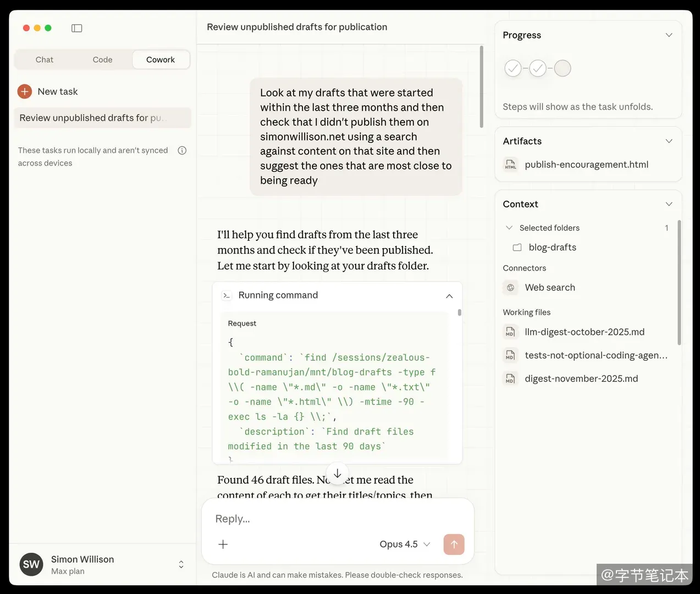Click 'Steps will show as the task unfolds.'
This screenshot has width=700, height=594.
pyautogui.click(x=578, y=107)
